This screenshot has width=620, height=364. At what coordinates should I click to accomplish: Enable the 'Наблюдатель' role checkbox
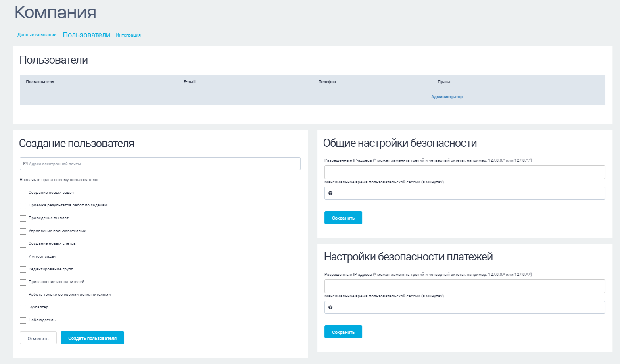[x=23, y=320]
